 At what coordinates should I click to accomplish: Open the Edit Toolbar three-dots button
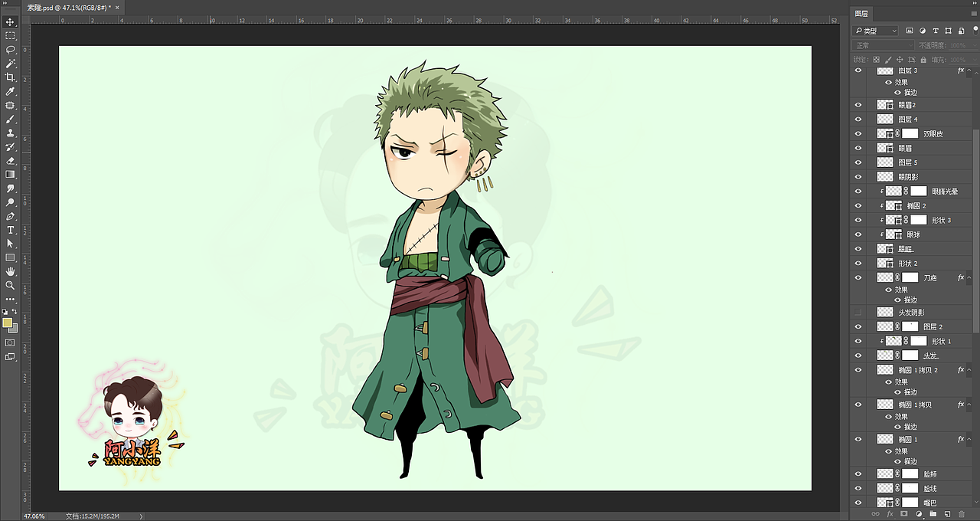pyautogui.click(x=10, y=299)
